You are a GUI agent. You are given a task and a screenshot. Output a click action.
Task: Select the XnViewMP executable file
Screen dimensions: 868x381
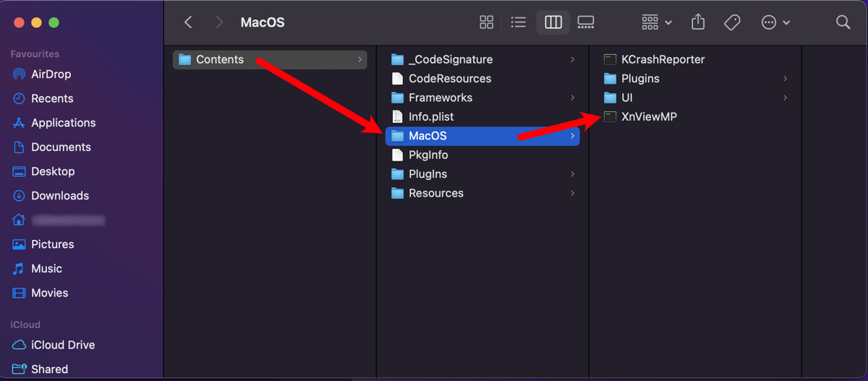(x=649, y=116)
